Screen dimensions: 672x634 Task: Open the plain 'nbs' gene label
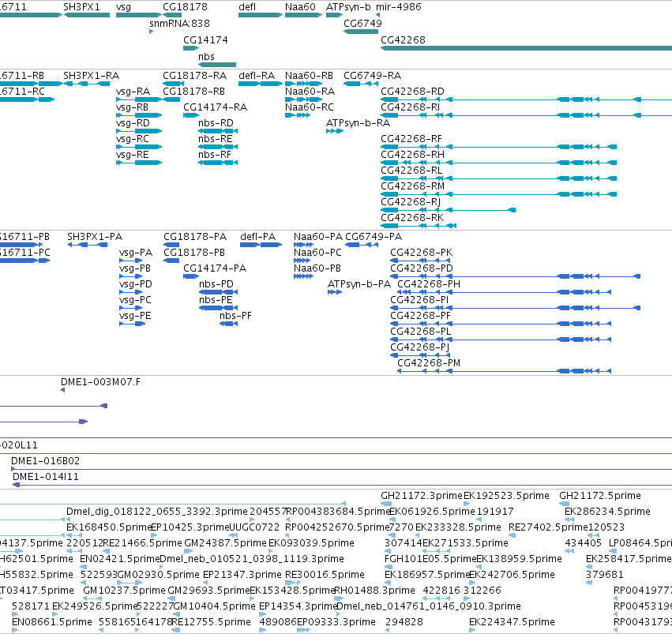(x=206, y=57)
